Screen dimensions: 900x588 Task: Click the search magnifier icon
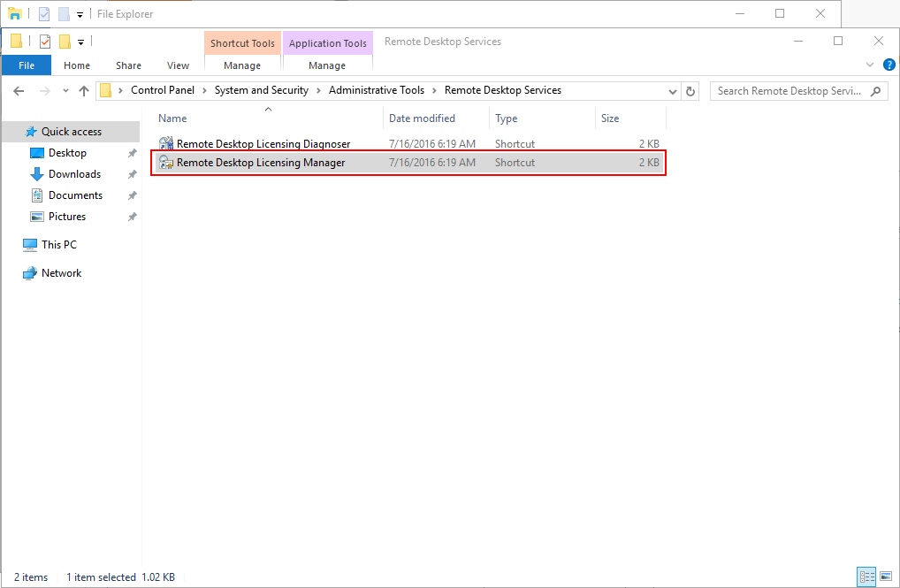tap(875, 91)
